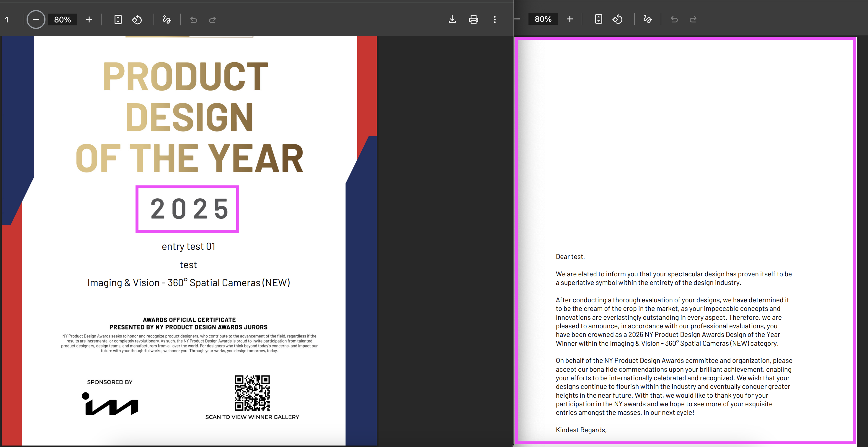Print the certificate PDF
The height and width of the screenshot is (447, 868).
pyautogui.click(x=474, y=19)
